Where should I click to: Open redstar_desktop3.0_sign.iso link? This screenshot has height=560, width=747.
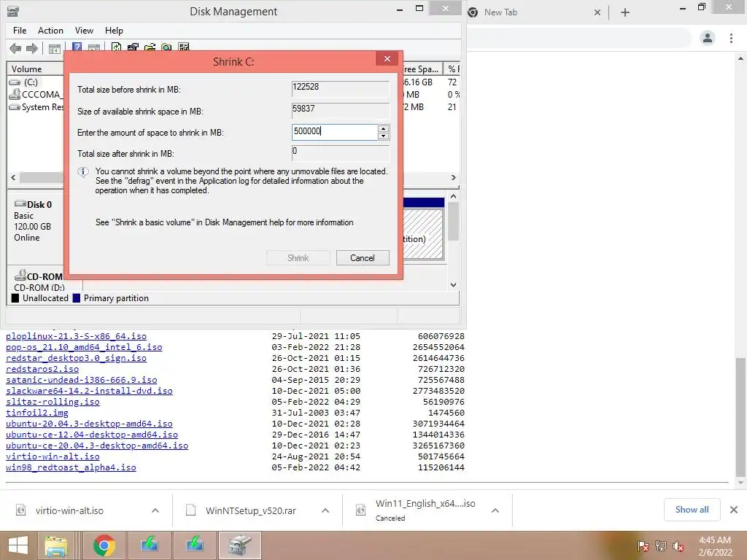[76, 357]
